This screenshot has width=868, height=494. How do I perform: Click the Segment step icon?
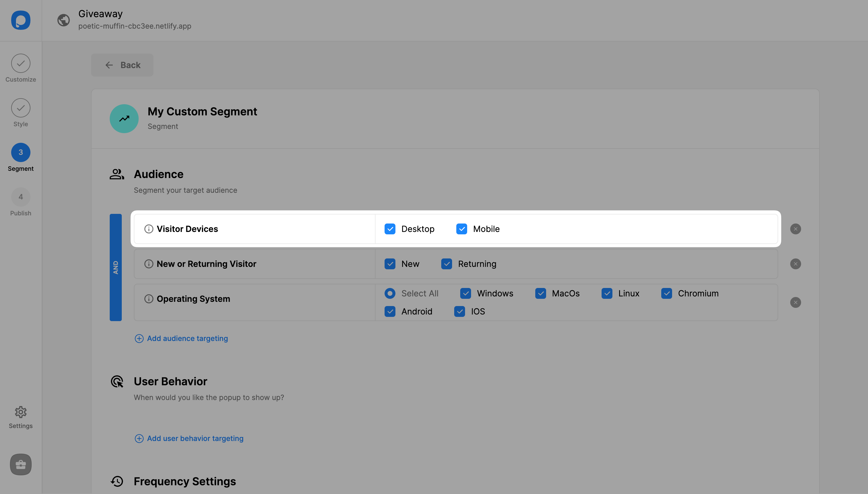(20, 152)
